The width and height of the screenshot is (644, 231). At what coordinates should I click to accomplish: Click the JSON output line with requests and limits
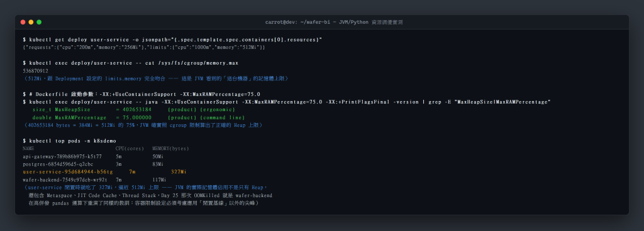click(x=144, y=48)
